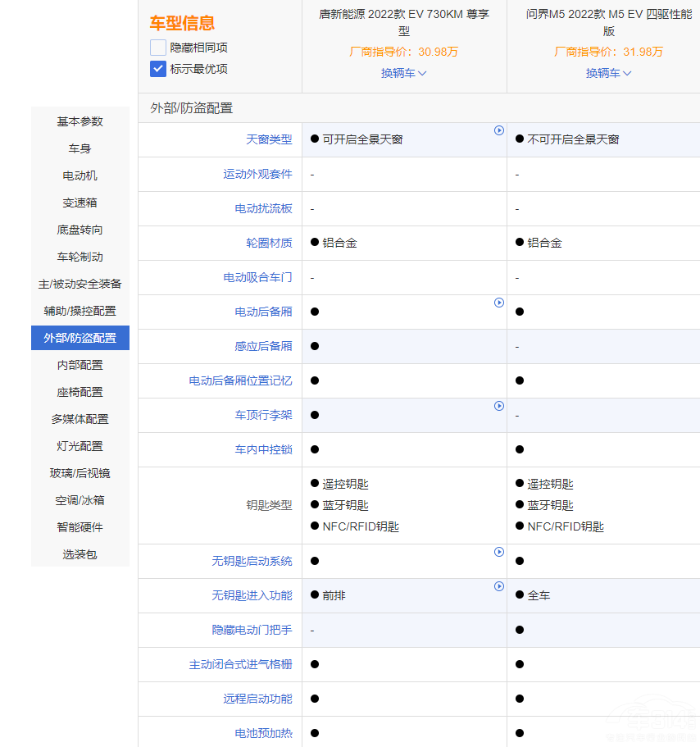Click the video icon in 电动后备厢 row
This screenshot has width=700, height=747.
click(498, 303)
